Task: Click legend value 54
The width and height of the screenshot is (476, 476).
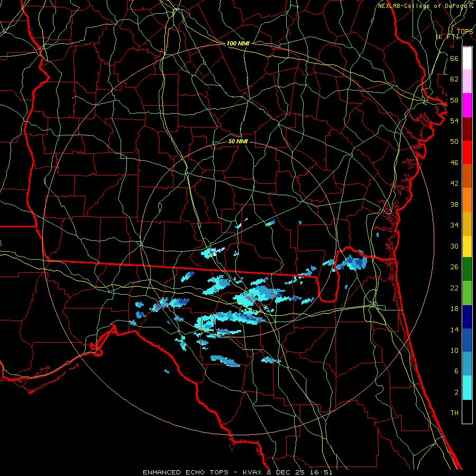Action: (x=454, y=121)
